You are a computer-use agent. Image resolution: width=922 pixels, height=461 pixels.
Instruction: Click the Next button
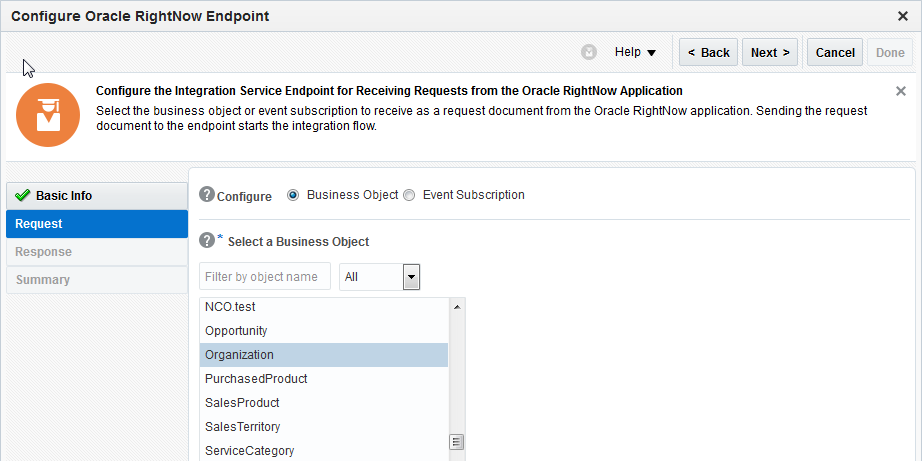[770, 52]
